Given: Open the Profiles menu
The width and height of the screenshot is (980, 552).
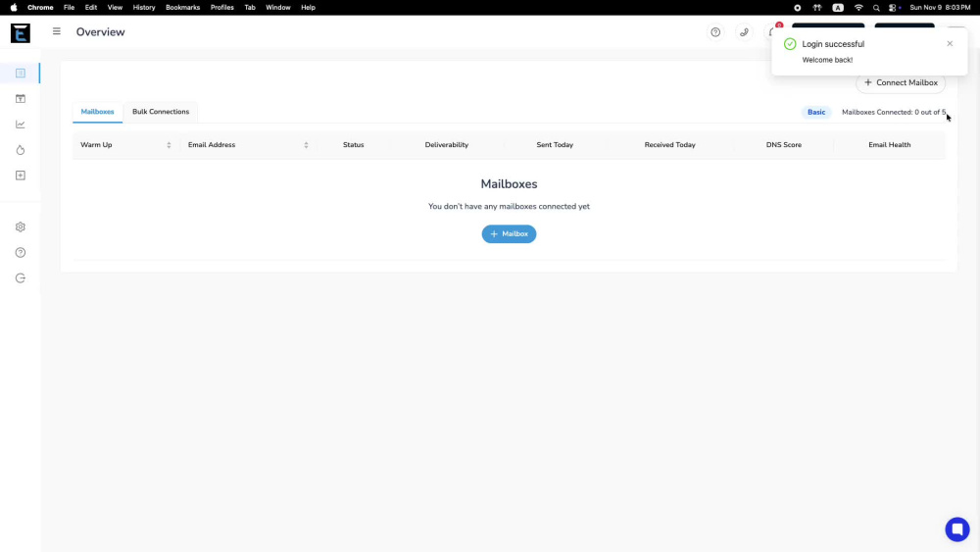Looking at the screenshot, I should (x=221, y=8).
